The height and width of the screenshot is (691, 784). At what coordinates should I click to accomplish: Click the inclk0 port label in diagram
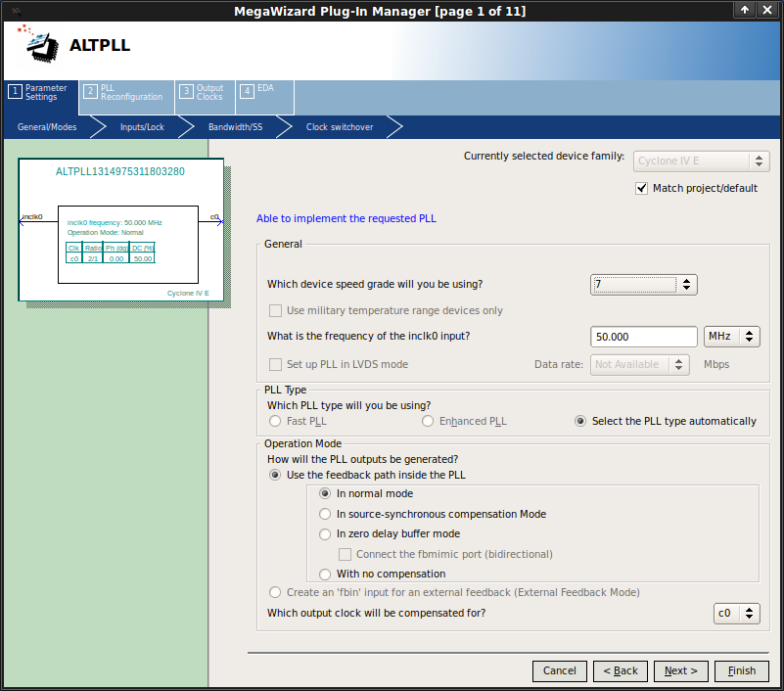[x=32, y=216]
